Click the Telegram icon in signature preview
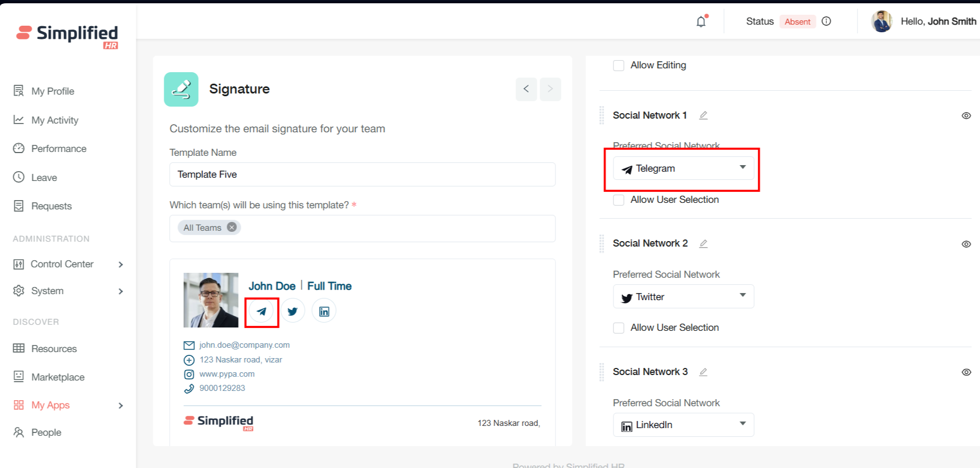The width and height of the screenshot is (980, 468). coord(262,312)
